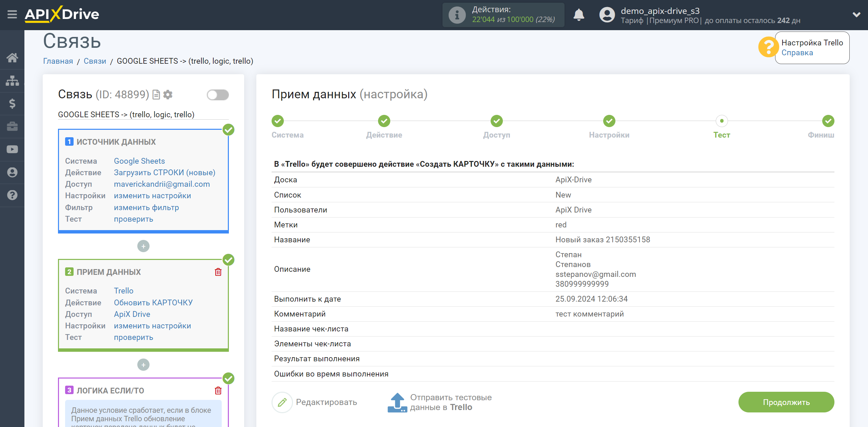This screenshot has width=868, height=427.
Task: Open the actions info icon
Action: pos(457,15)
